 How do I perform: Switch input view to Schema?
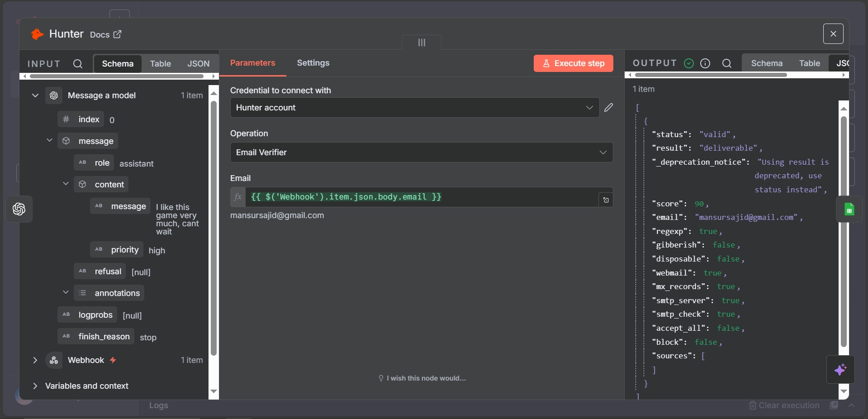pyautogui.click(x=118, y=64)
